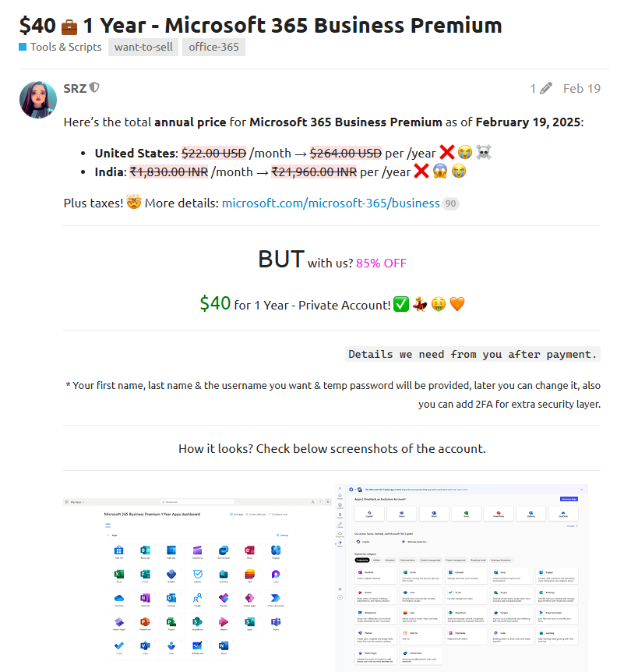The height and width of the screenshot is (672, 631).
Task: Open post edit history pencil icon
Action: (546, 88)
